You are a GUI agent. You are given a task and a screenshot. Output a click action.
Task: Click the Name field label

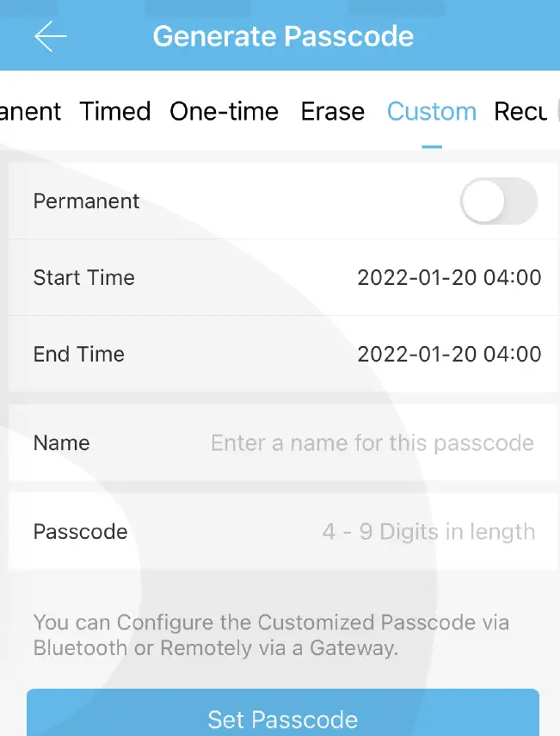[x=61, y=443]
